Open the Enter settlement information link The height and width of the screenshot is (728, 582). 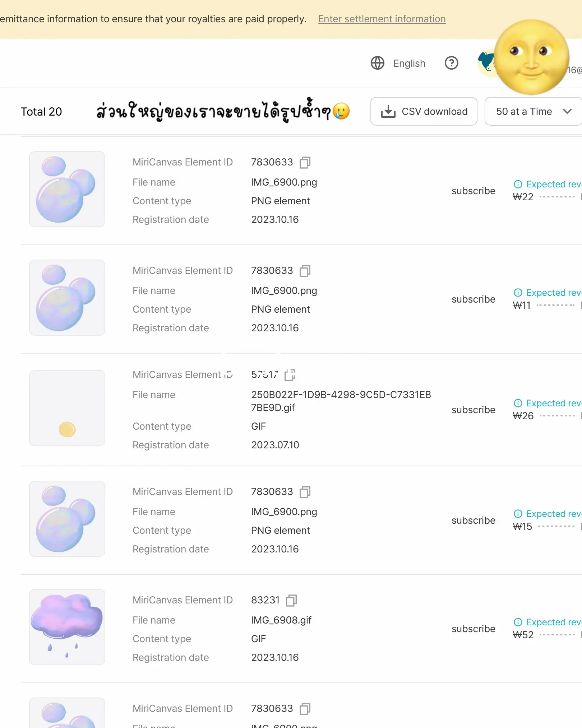(382, 19)
